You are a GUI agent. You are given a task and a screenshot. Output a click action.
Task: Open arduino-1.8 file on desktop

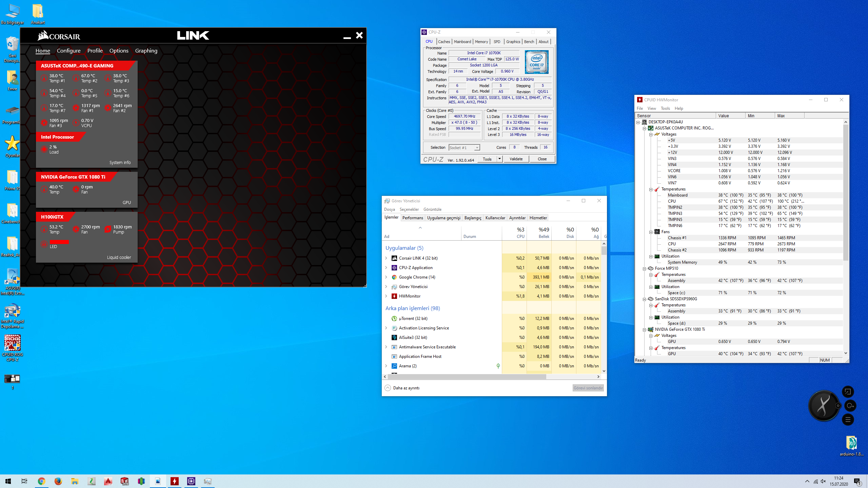point(851,446)
